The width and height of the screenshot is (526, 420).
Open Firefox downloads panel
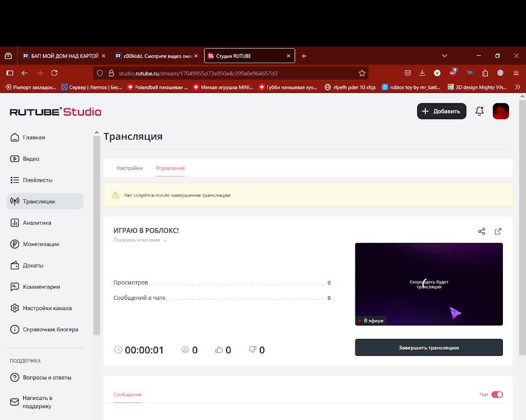coord(422,73)
